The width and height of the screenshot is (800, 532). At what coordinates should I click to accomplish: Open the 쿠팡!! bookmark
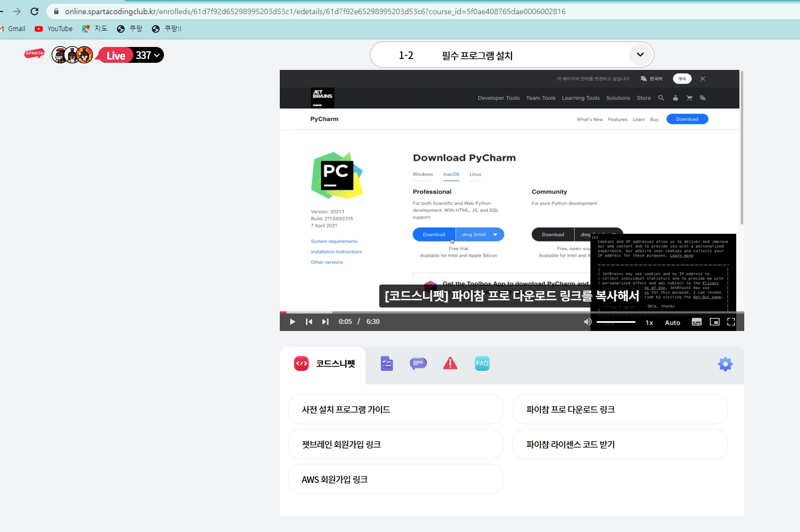pos(167,29)
